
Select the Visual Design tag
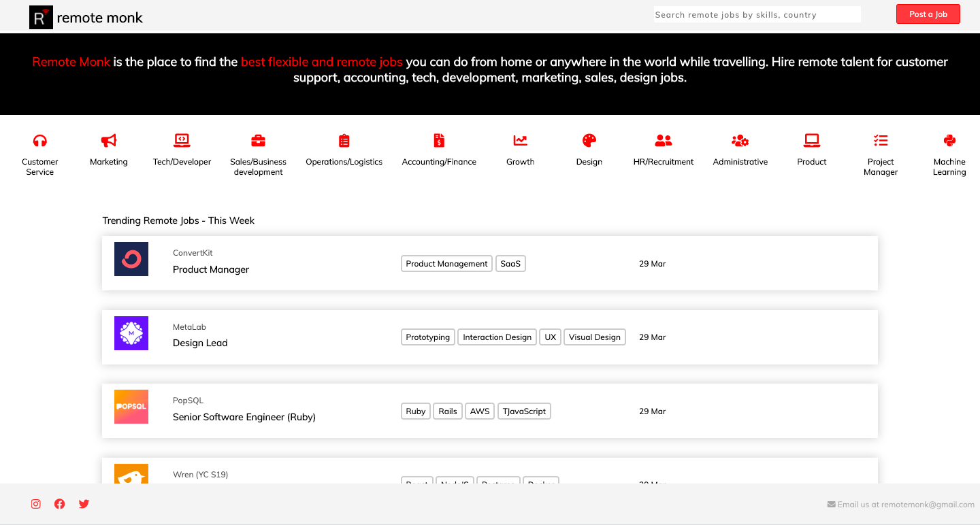595,337
